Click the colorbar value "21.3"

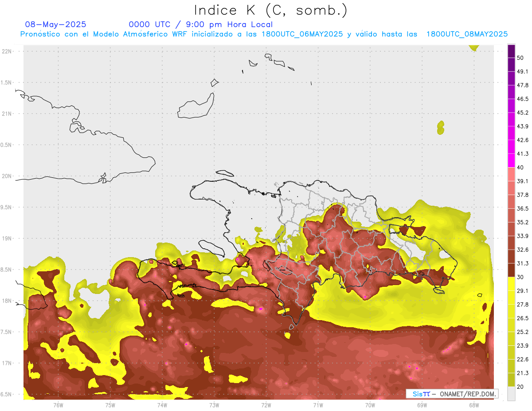tap(522, 373)
